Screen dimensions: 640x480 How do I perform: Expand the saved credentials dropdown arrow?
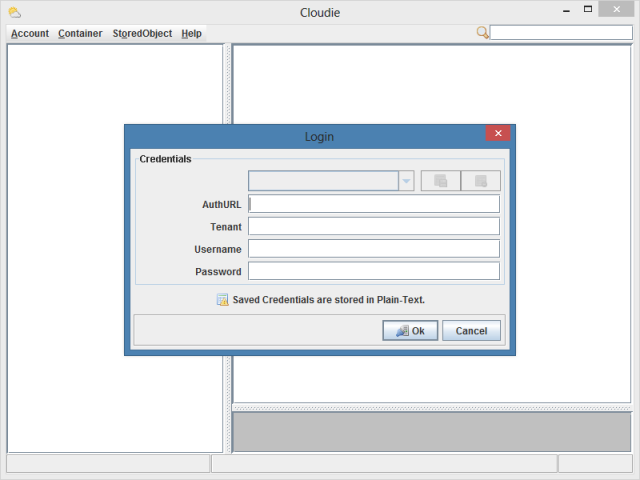(x=407, y=181)
